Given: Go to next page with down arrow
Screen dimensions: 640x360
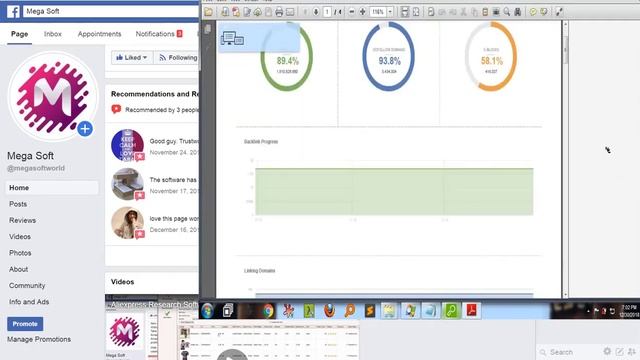Looking at the screenshot, I should pyautogui.click(x=316, y=12).
